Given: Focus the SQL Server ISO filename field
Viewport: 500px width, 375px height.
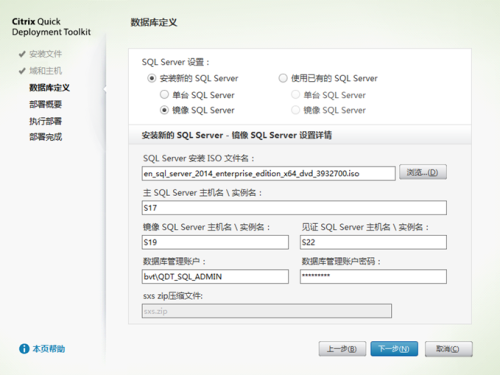Looking at the screenshot, I should click(269, 174).
